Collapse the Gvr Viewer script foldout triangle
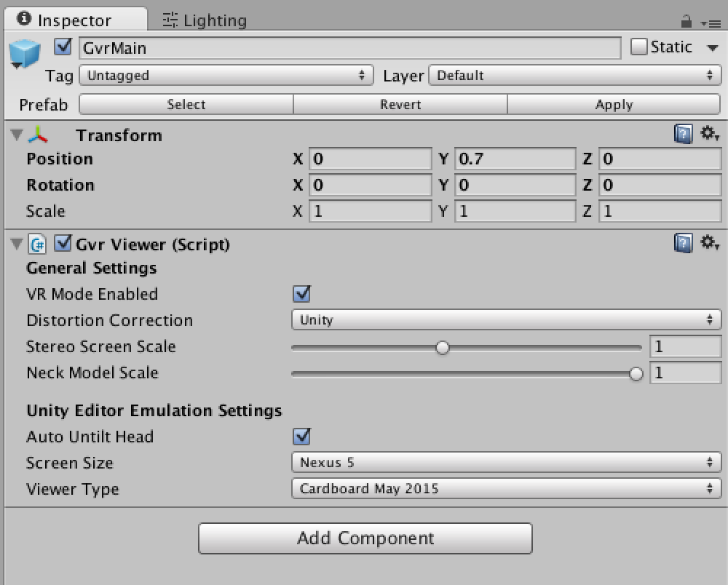 (17, 244)
